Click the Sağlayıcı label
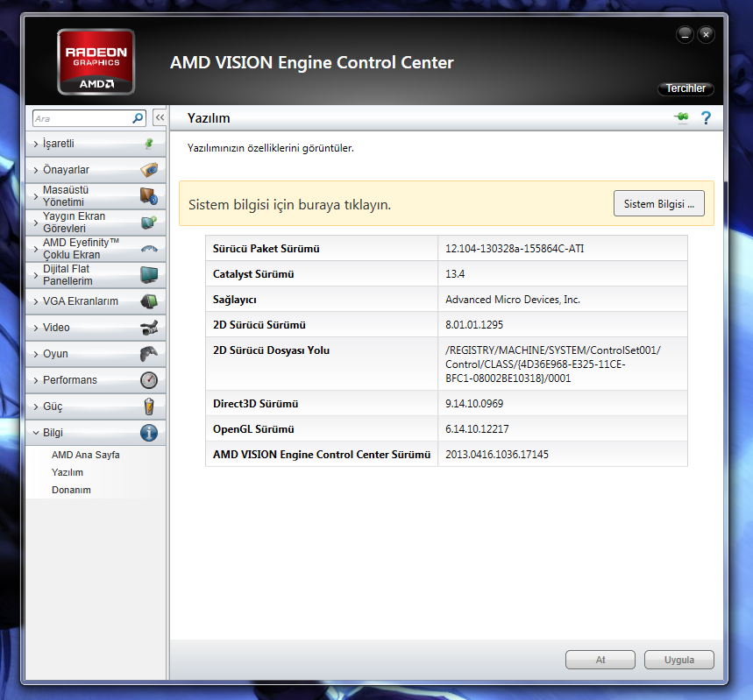753x700 pixels. [x=234, y=300]
